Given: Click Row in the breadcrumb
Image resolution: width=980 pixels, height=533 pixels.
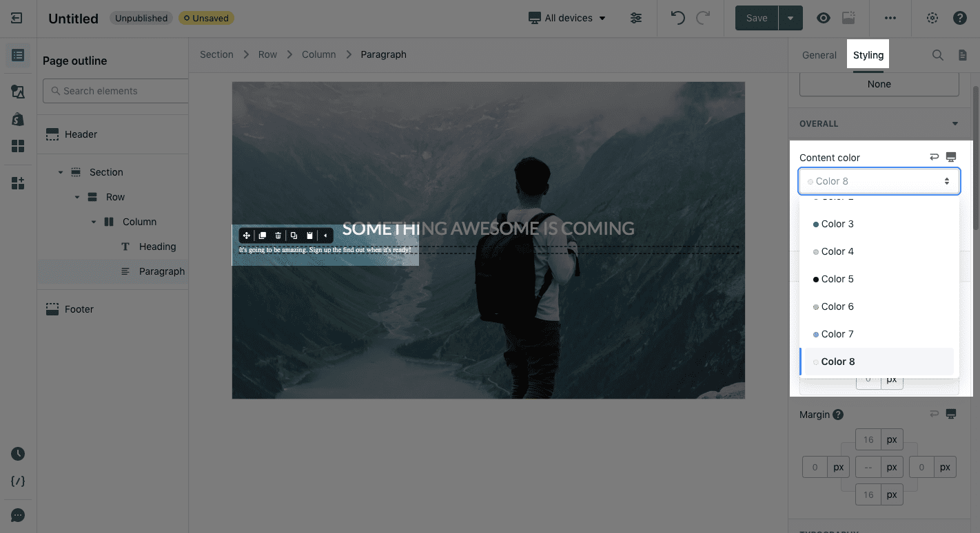Looking at the screenshot, I should 267,54.
